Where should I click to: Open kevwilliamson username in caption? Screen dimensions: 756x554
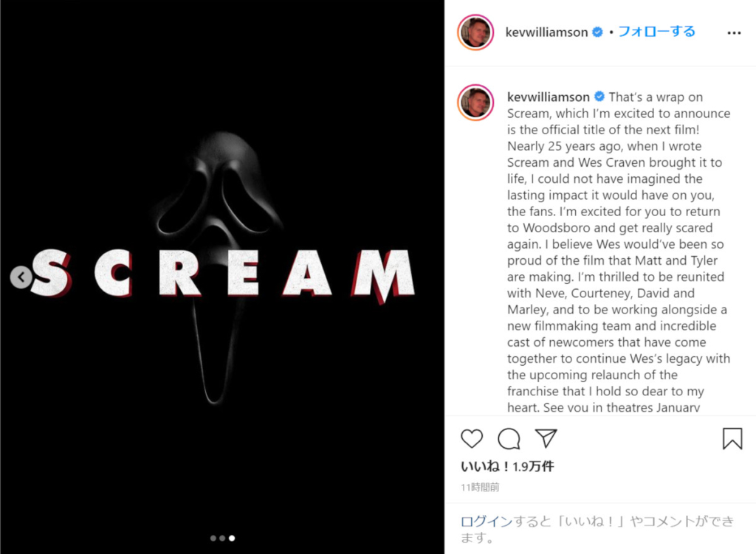click(x=549, y=97)
